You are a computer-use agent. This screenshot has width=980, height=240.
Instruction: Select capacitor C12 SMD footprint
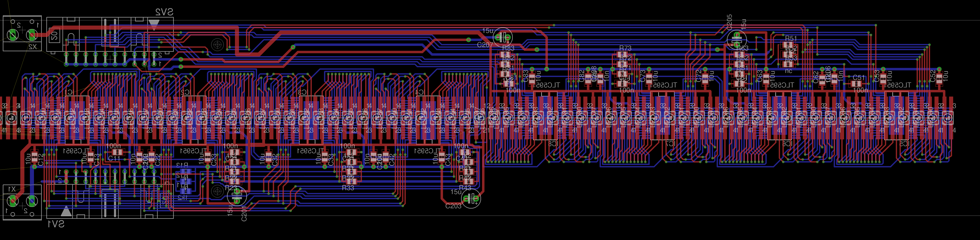click(x=35, y=157)
